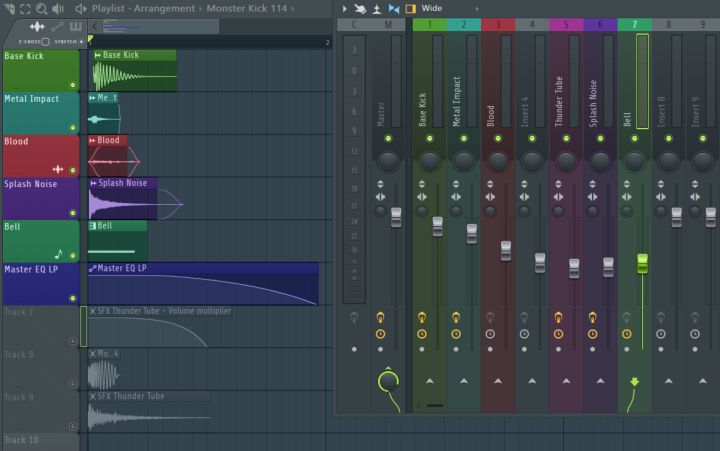This screenshot has width=720, height=451.
Task: Click the zoom magnifier tool in playlist toolbar
Action: tap(42, 8)
